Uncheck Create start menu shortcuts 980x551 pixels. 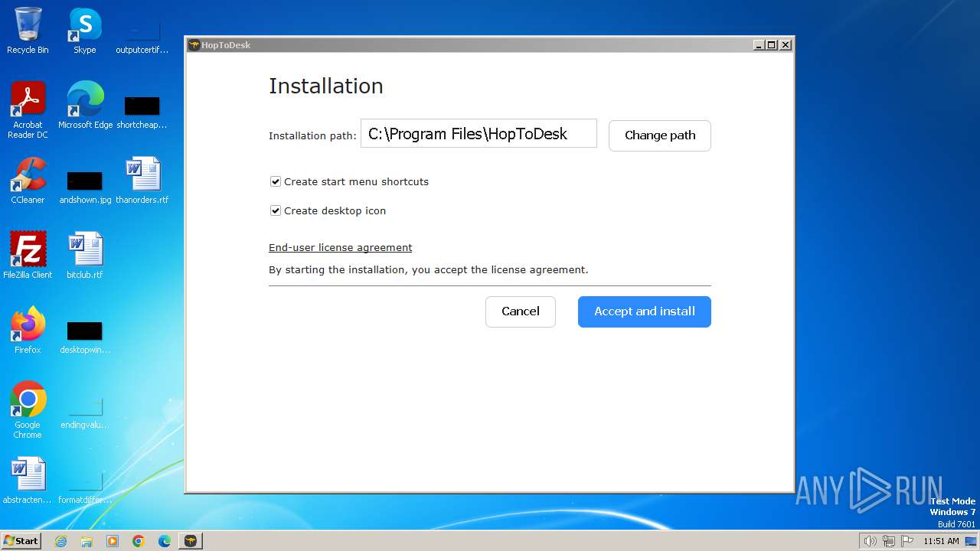276,181
